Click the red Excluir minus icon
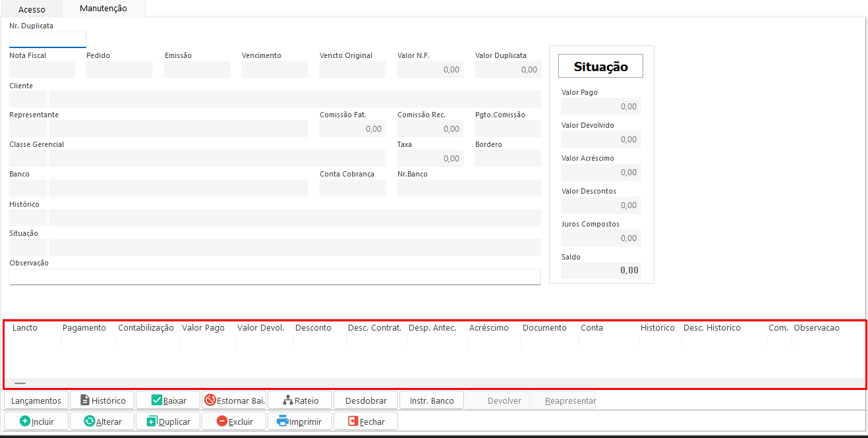This screenshot has height=438, width=868. (x=222, y=422)
